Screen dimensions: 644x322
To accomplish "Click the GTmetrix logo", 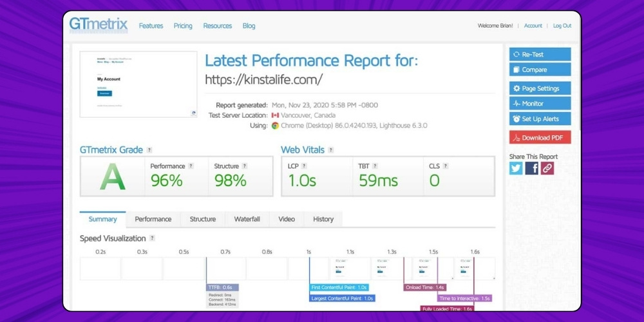I will (99, 25).
